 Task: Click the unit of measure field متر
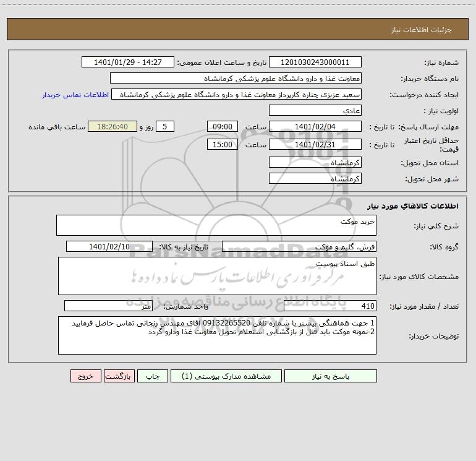pyautogui.click(x=108, y=306)
